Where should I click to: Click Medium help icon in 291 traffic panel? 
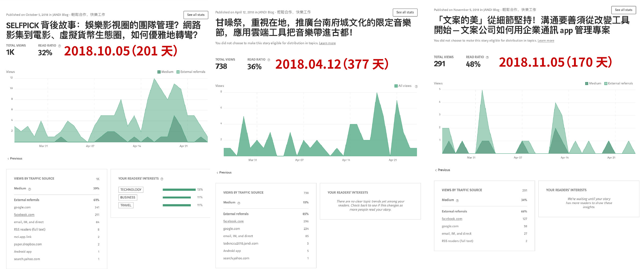tap(457, 201)
